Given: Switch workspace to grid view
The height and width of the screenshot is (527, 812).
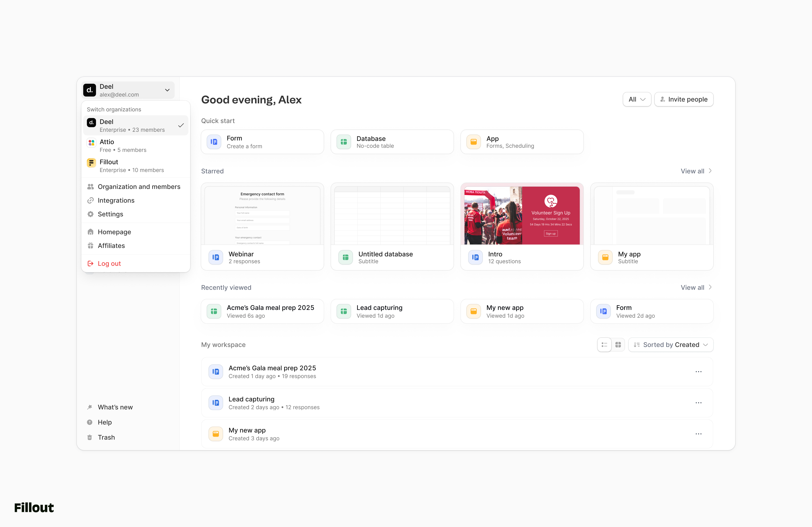Looking at the screenshot, I should click(618, 345).
